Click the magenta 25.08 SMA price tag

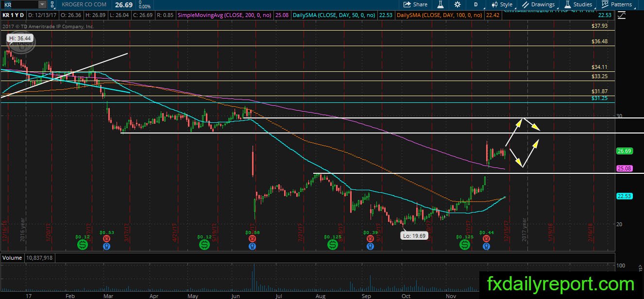pyautogui.click(x=624, y=168)
